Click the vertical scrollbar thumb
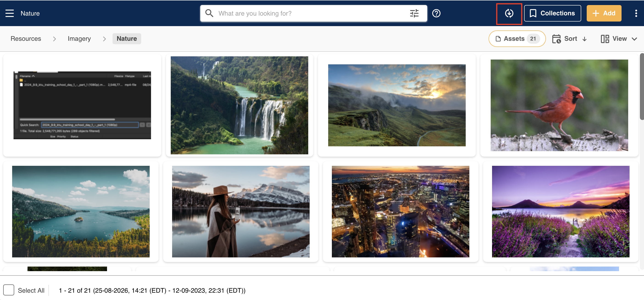Screen dimensions: 644x300 click(x=641, y=86)
